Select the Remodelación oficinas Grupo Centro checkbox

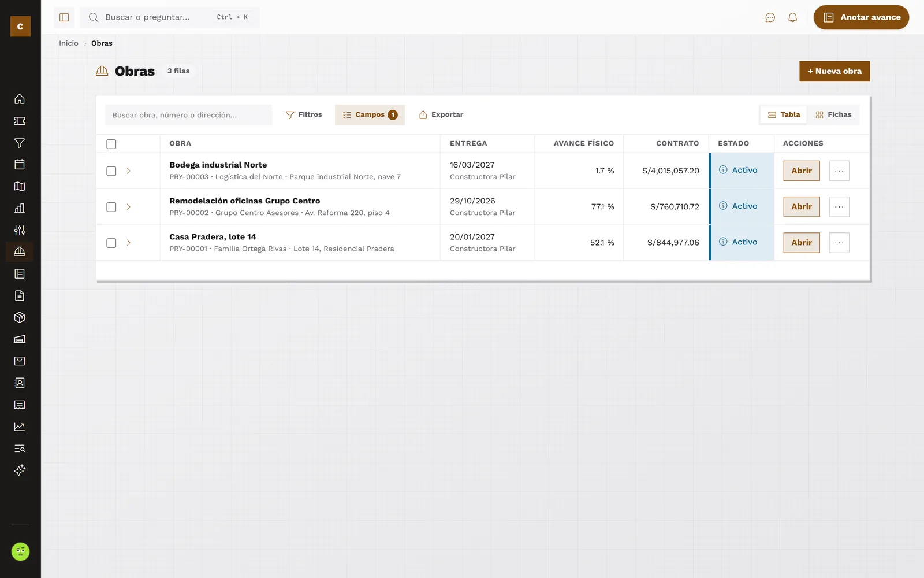[x=111, y=207]
